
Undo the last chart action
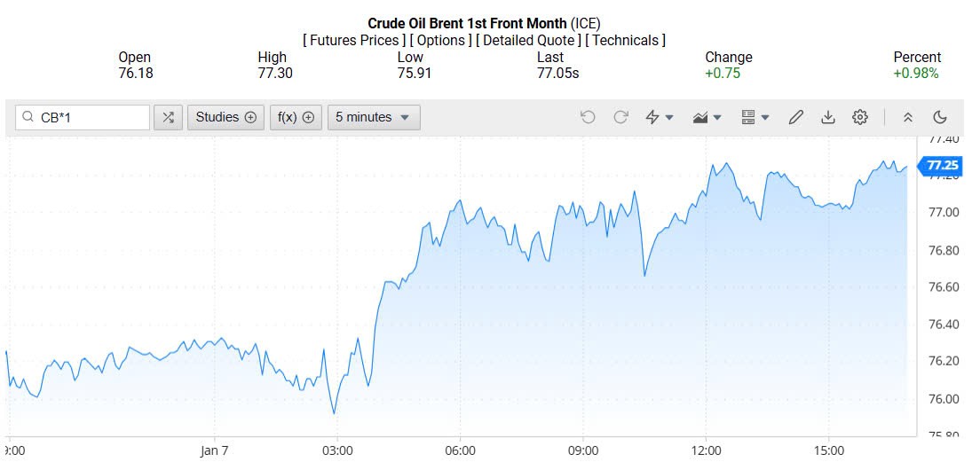588,117
